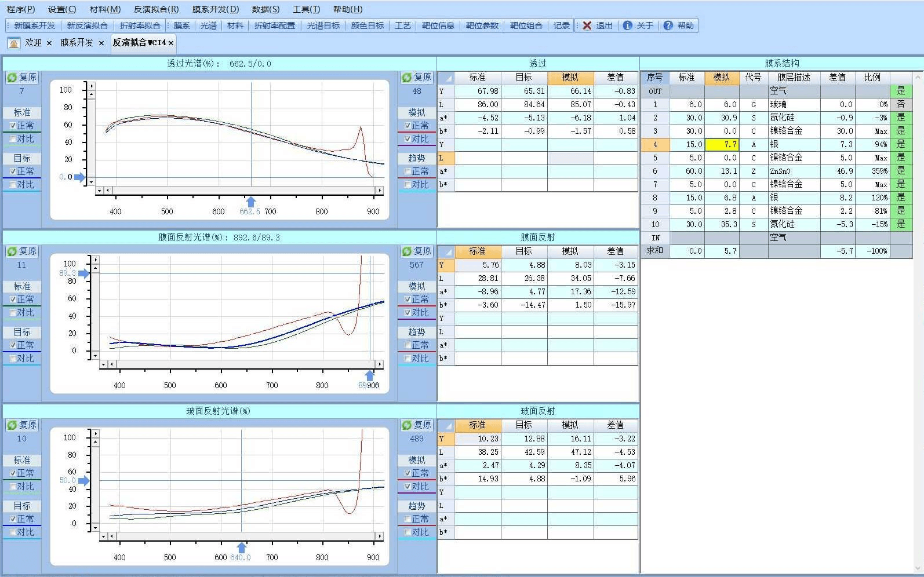Click the 靶位参数 toolbar button
This screenshot has width=924, height=577.
[x=482, y=25]
